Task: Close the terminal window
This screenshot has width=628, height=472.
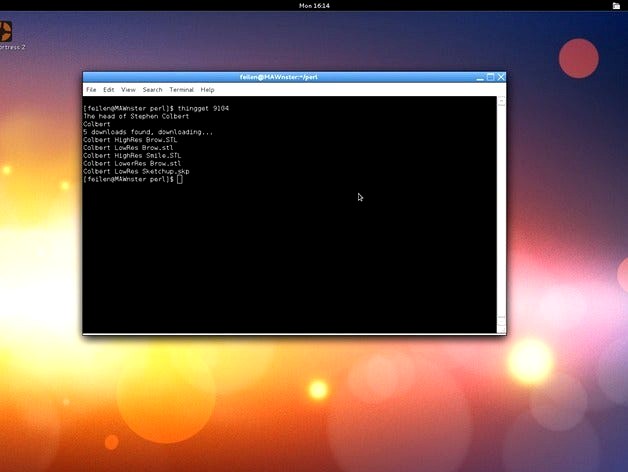Action: click(501, 77)
